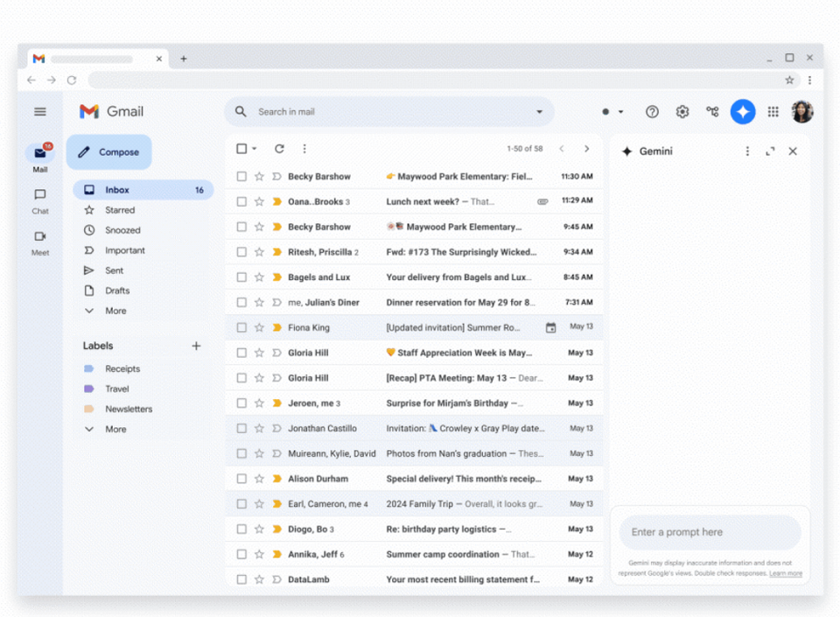840x617 pixels.
Task: Go to the Drafts folder
Action: point(117,291)
